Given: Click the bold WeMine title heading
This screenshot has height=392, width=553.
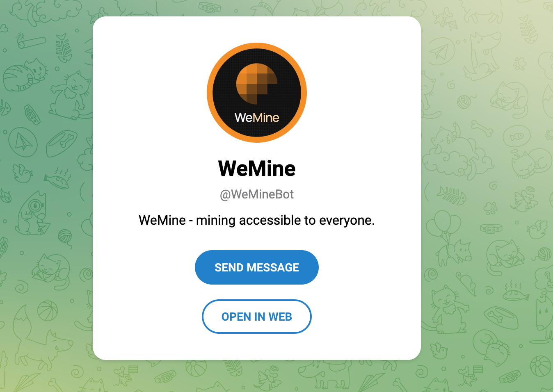Looking at the screenshot, I should 257,169.
